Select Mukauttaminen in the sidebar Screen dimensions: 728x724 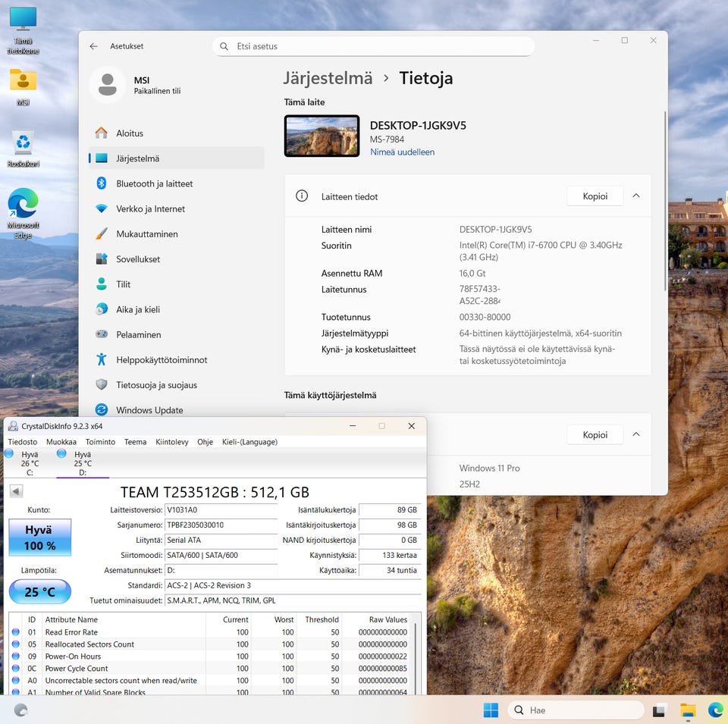pyautogui.click(x=146, y=234)
